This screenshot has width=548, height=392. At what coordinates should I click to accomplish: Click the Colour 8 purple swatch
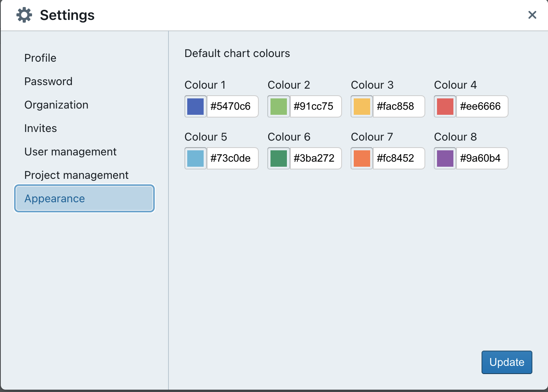[445, 159]
